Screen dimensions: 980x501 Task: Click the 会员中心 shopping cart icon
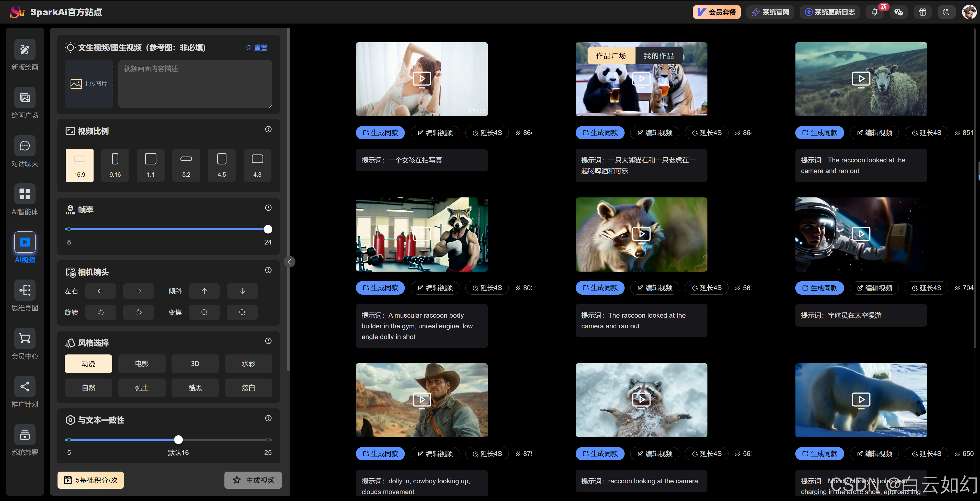[x=25, y=338]
